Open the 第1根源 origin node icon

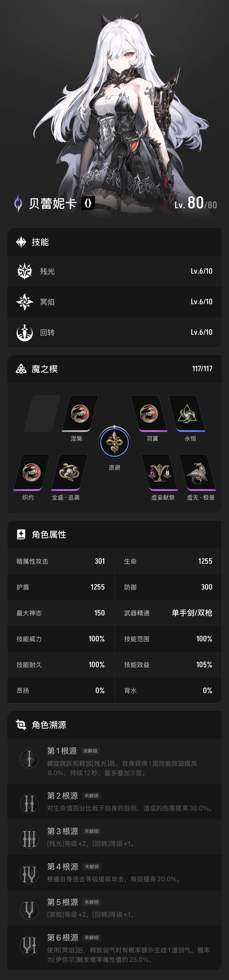click(x=29, y=758)
